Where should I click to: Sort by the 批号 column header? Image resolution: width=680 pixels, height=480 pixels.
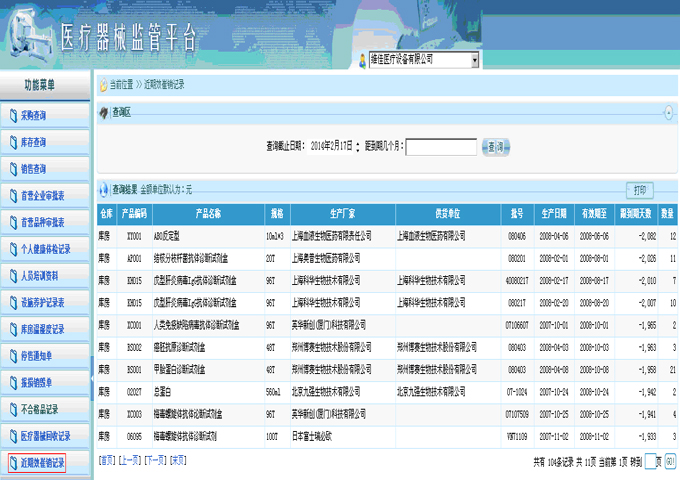(x=517, y=214)
